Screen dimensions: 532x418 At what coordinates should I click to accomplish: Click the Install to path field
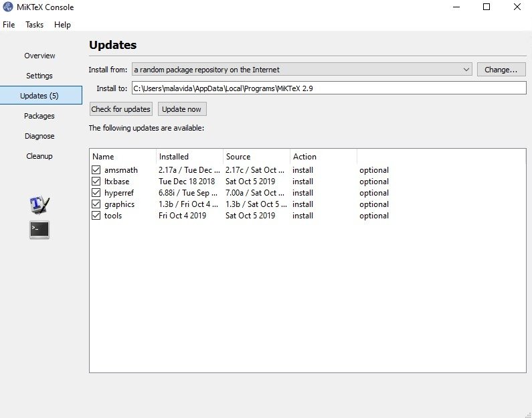329,88
